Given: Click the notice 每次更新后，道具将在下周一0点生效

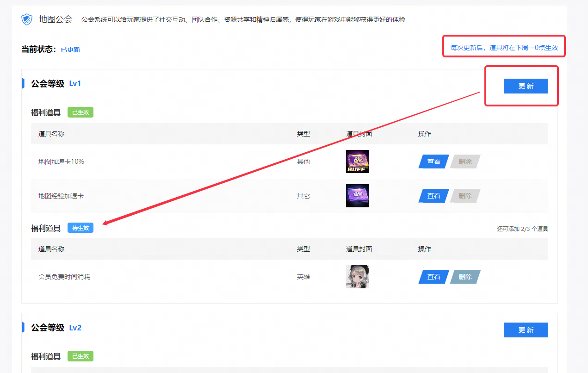Looking at the screenshot, I should tap(504, 48).
